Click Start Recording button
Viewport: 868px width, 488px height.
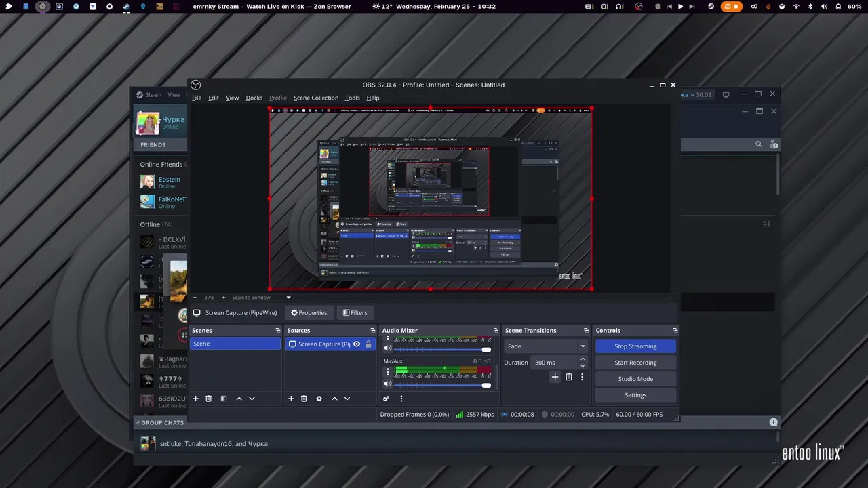click(635, 363)
